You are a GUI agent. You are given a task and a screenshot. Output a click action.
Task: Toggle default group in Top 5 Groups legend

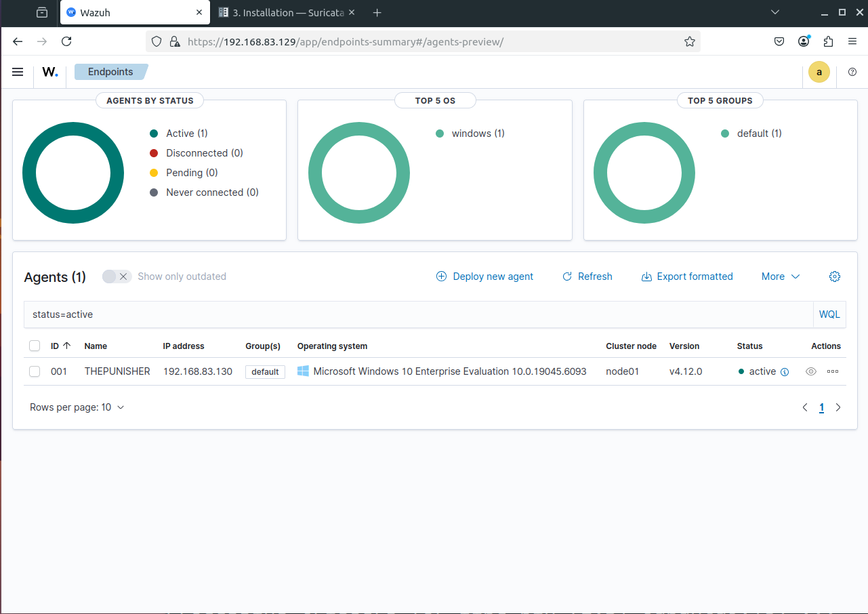(751, 134)
